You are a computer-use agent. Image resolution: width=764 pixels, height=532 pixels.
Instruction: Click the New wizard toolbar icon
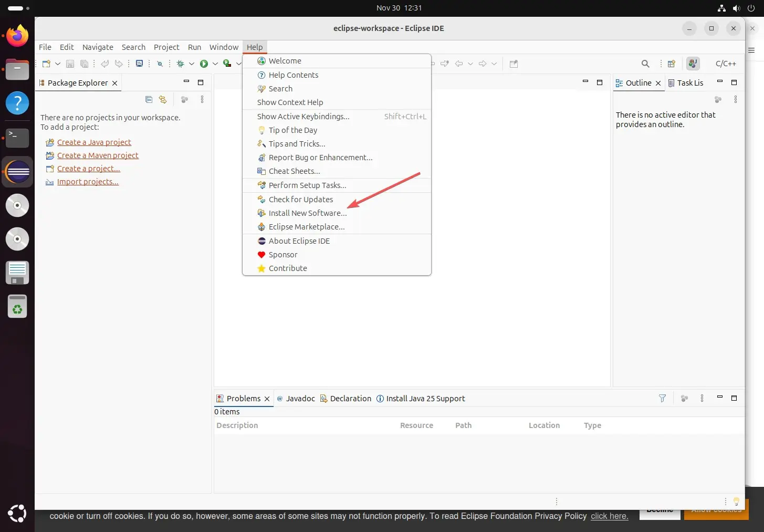pos(46,64)
